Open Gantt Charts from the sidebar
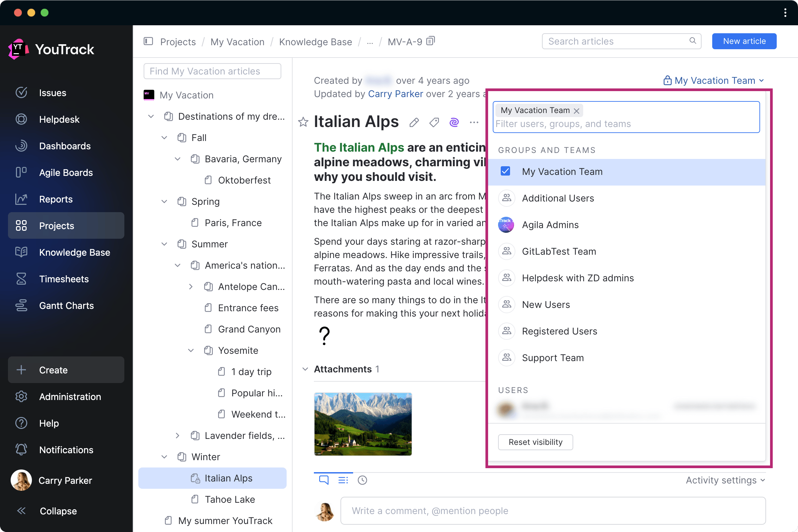 (66, 305)
